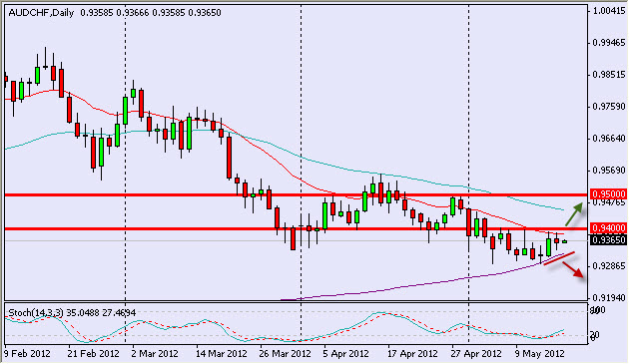Click the 0.96640 price scale value
This screenshot has height=364, width=629.
coord(609,139)
